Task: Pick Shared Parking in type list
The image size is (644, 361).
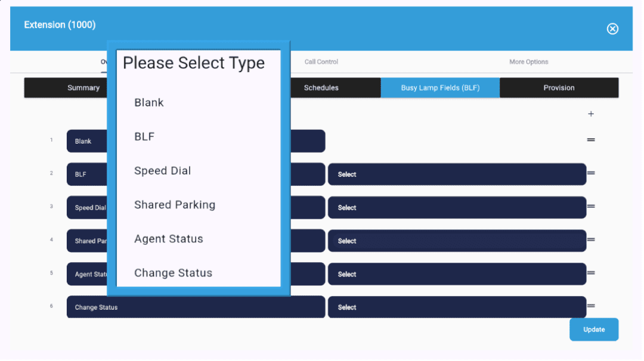Action: coord(175,205)
